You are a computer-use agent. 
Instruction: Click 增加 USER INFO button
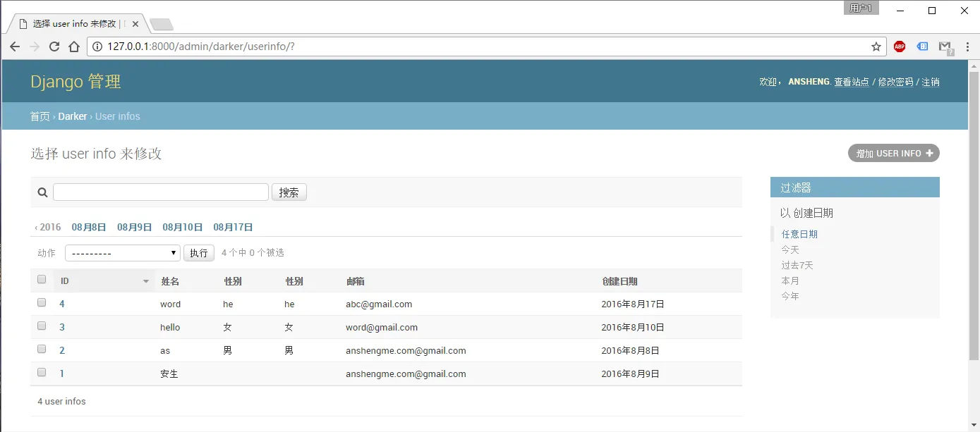894,153
